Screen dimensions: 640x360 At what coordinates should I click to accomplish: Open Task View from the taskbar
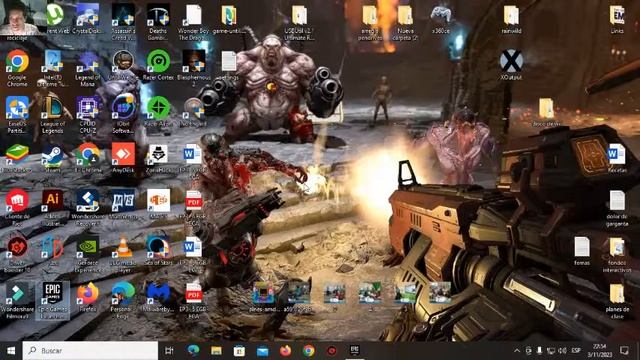pyautogui.click(x=169, y=351)
